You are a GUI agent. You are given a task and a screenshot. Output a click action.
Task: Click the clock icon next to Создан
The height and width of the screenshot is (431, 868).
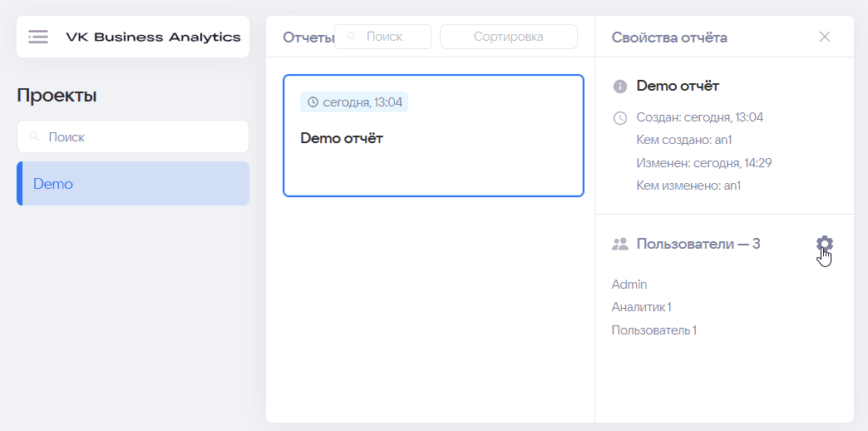pos(620,118)
